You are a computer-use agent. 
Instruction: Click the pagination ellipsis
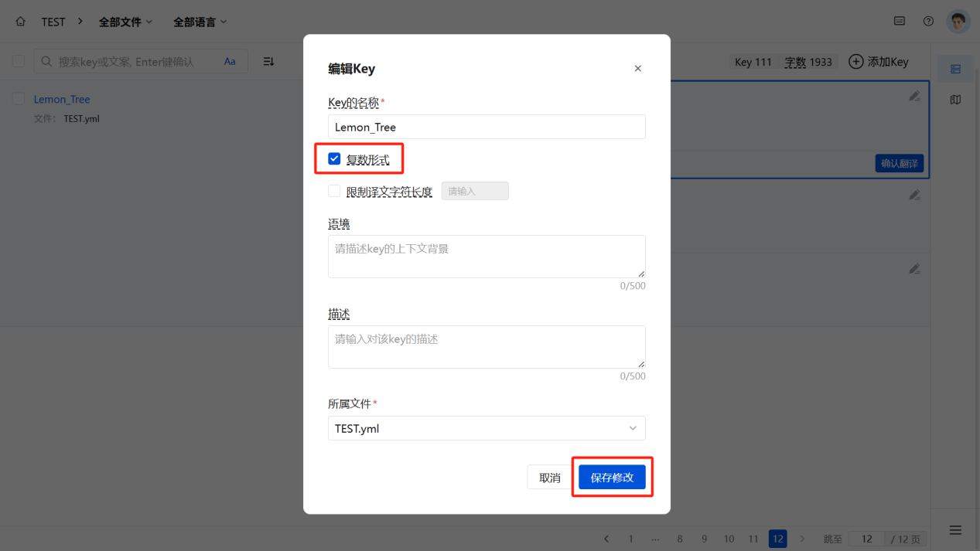(x=655, y=539)
